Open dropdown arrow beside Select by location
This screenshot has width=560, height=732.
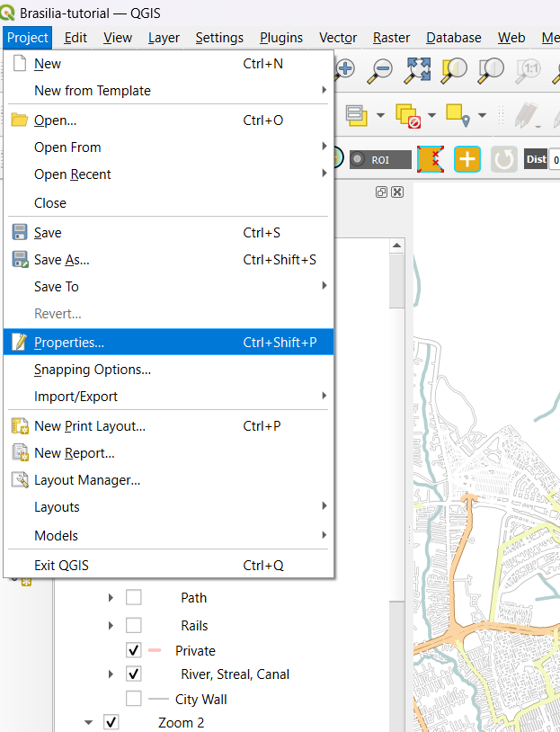(482, 115)
